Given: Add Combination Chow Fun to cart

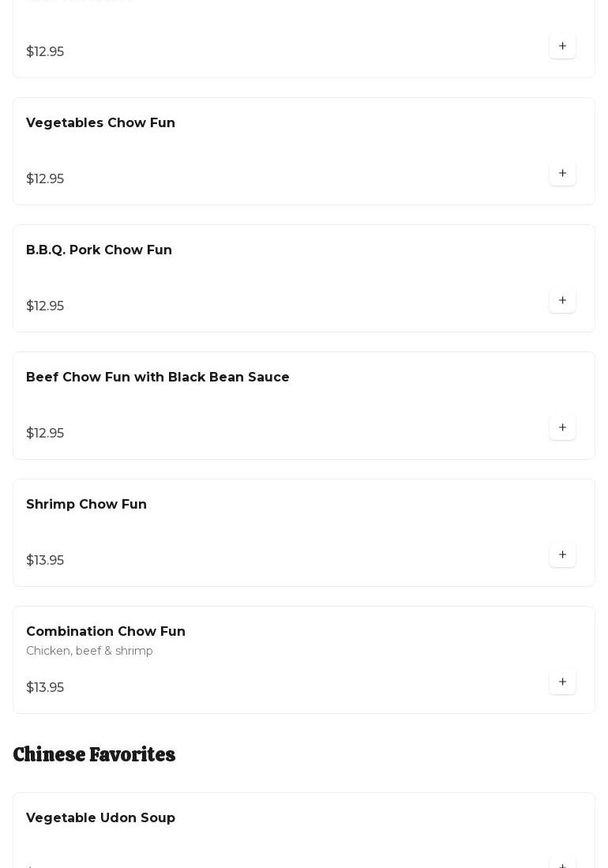Looking at the screenshot, I should (562, 682).
